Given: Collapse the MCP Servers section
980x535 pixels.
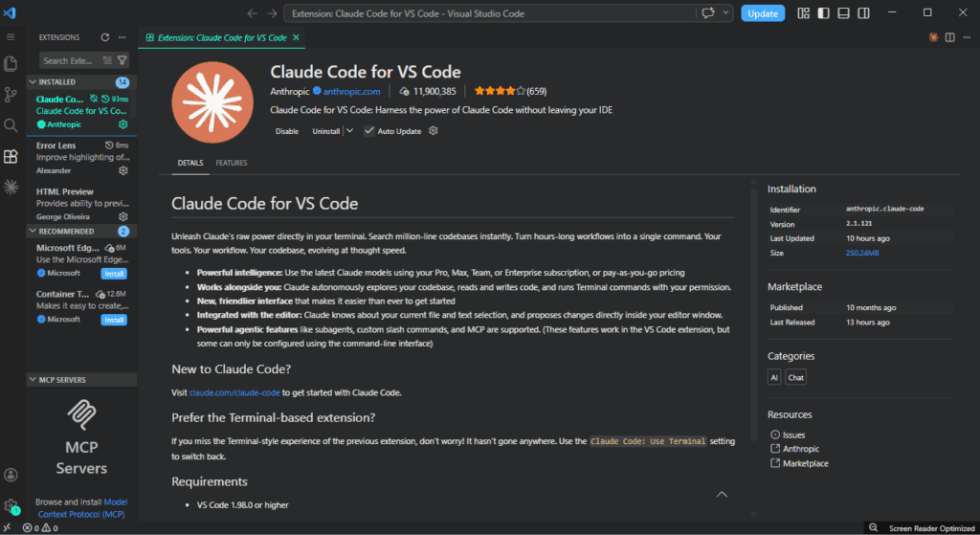Looking at the screenshot, I should [81, 379].
